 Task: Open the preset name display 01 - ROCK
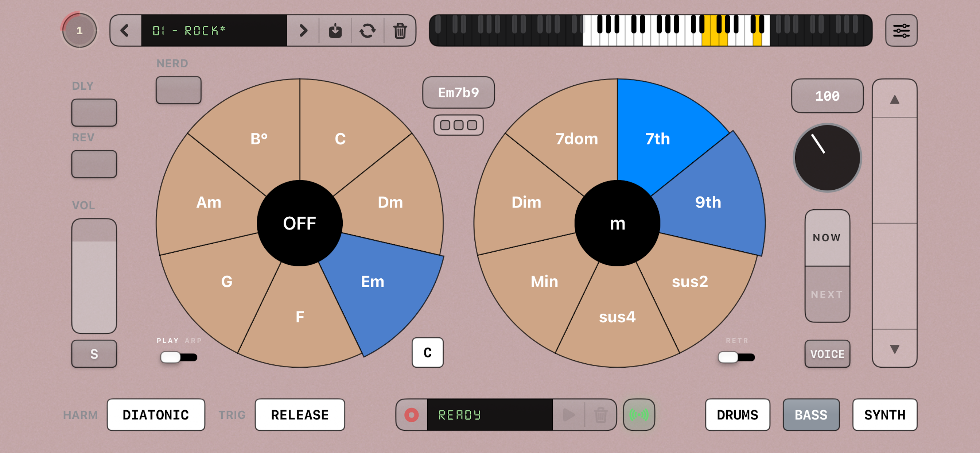coord(214,30)
